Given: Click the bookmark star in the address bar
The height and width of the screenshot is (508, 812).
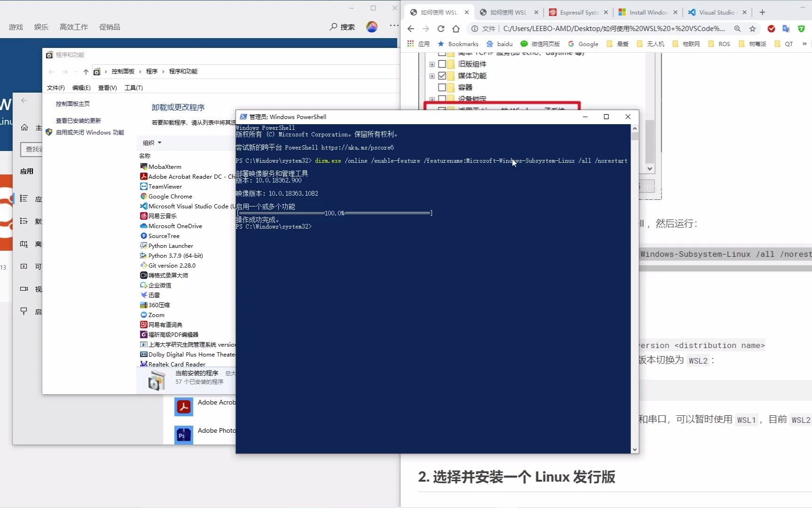Looking at the screenshot, I should point(753,29).
